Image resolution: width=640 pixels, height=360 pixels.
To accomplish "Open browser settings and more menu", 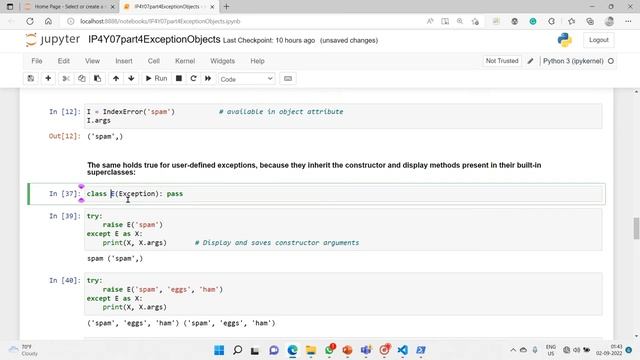I will point(628,21).
